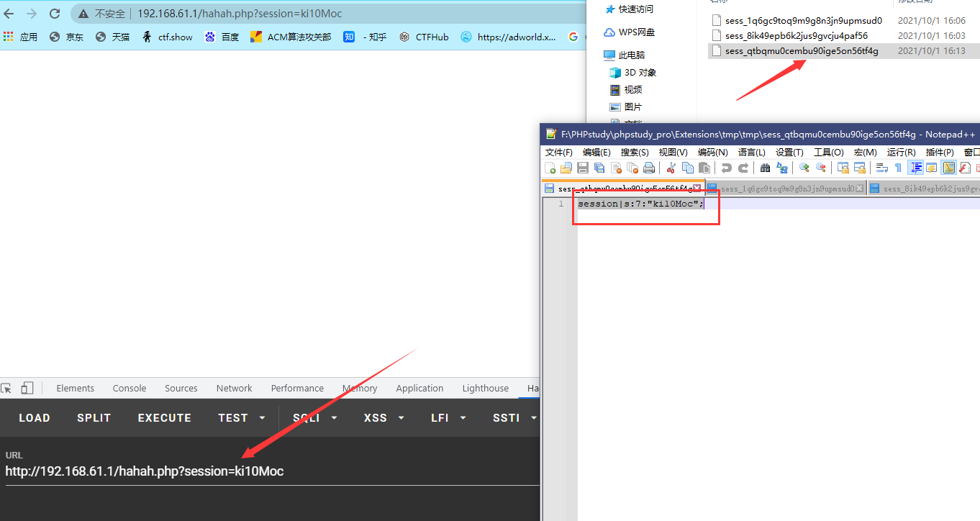Open the 设置(T) menu in Notepad++

click(x=789, y=152)
